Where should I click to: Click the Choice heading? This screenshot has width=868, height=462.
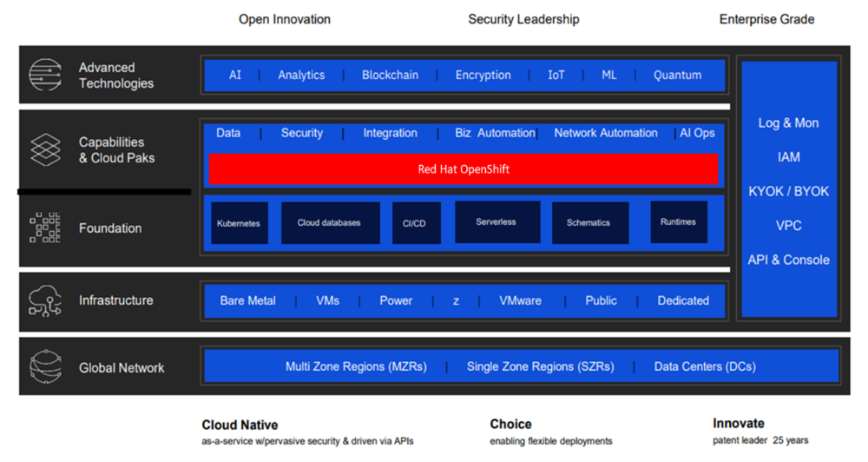click(510, 425)
